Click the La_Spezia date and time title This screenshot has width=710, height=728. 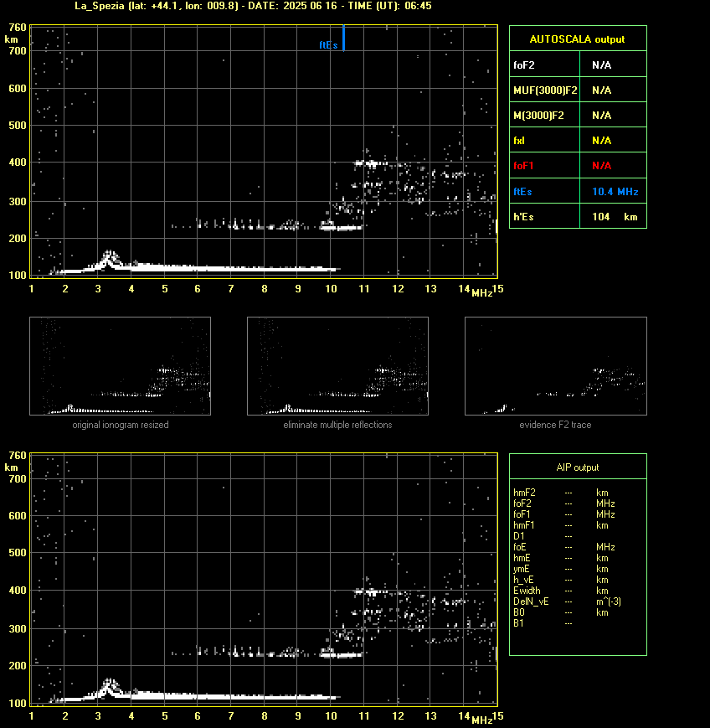point(254,6)
